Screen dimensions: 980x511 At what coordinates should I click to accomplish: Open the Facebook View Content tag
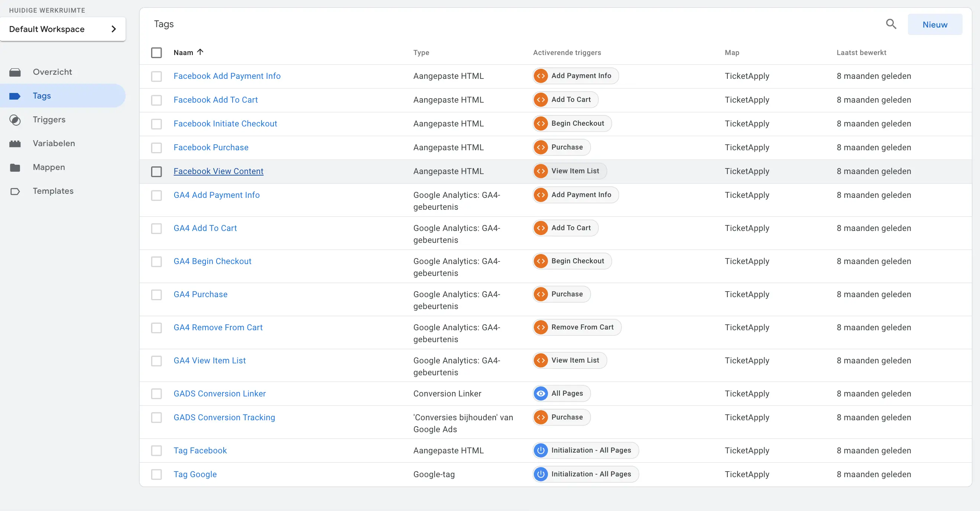(219, 171)
